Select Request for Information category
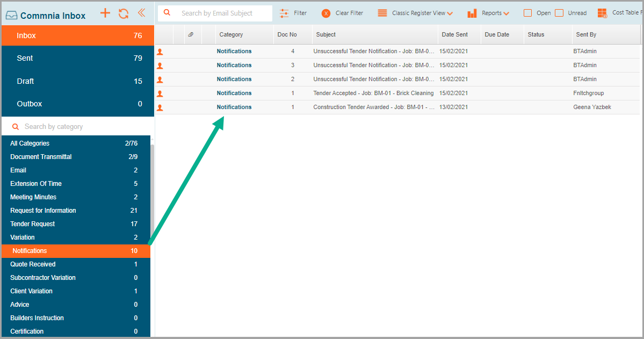Screen dimensions: 644x339 coord(76,211)
